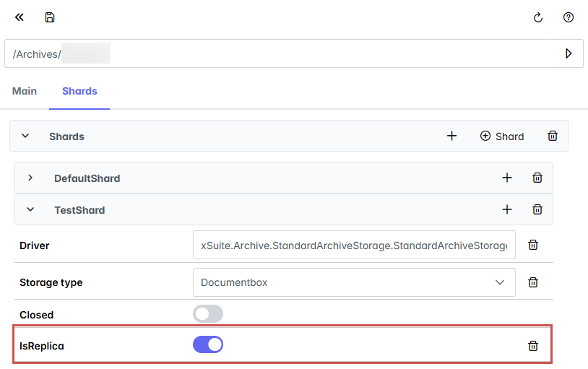Screen dimensions: 588x369
Task: Add entry with plus in Shards header
Action: [452, 136]
